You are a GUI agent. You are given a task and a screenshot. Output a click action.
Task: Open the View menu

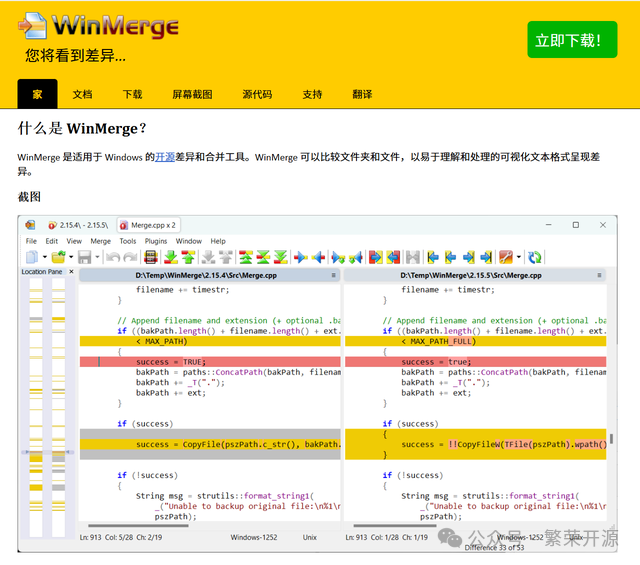click(74, 241)
